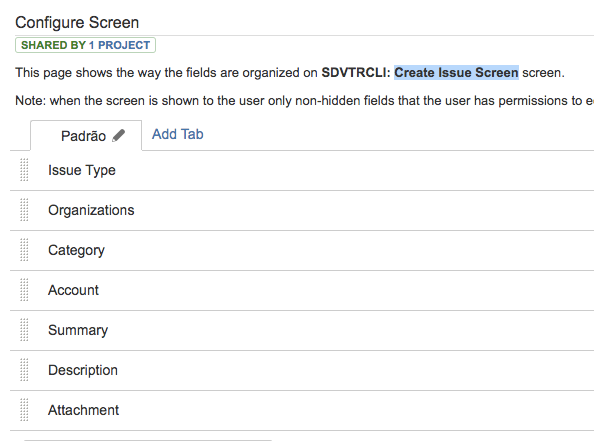This screenshot has width=594, height=441.
Task: Select the Organizations field row
Action: 302,210
